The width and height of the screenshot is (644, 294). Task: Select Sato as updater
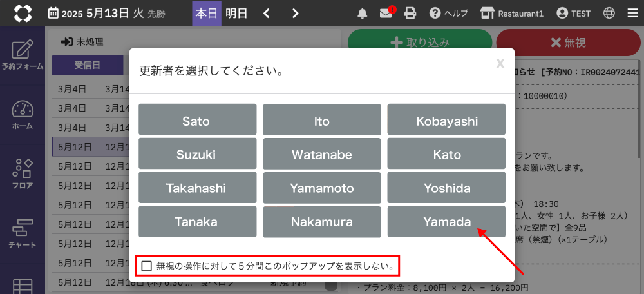[198, 119]
